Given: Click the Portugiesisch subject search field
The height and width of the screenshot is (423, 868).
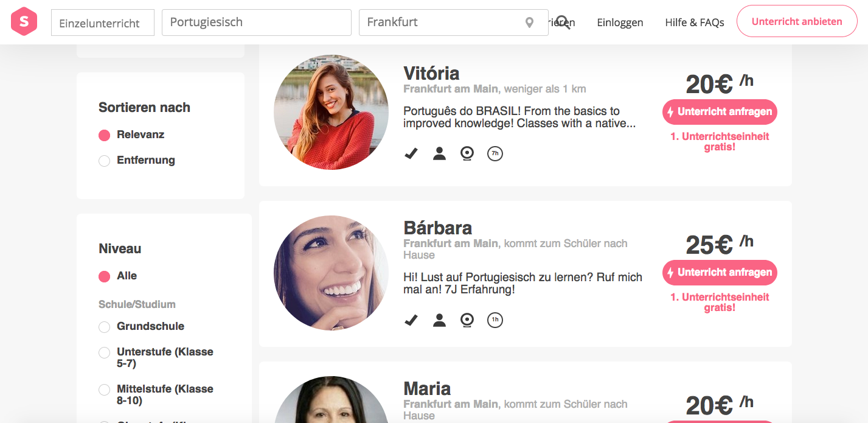Looking at the screenshot, I should coord(256,23).
